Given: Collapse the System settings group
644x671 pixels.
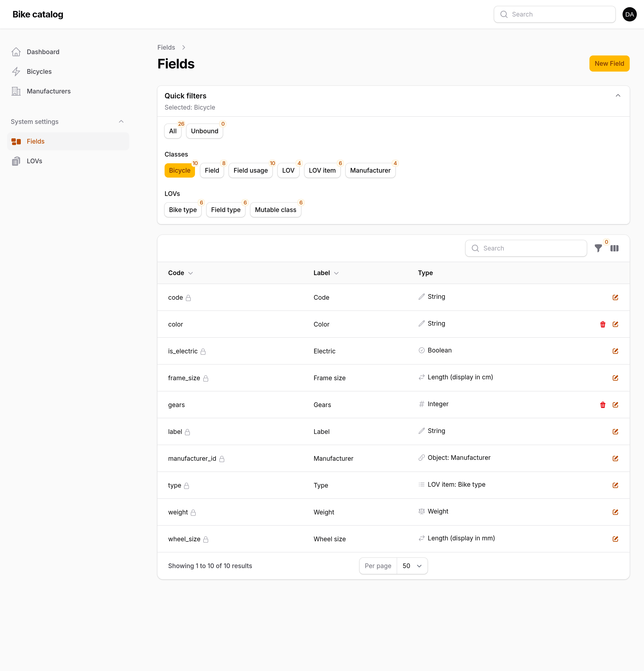Looking at the screenshot, I should pyautogui.click(x=121, y=121).
